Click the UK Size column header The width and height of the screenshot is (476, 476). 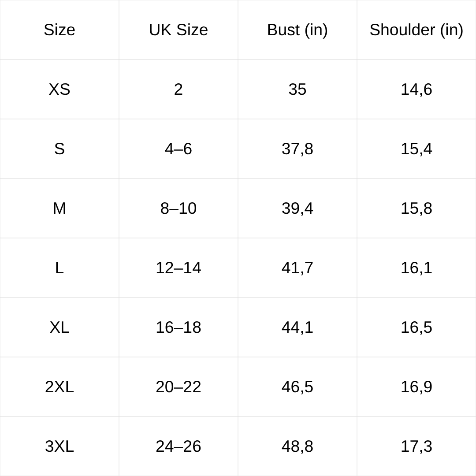pyautogui.click(x=178, y=30)
